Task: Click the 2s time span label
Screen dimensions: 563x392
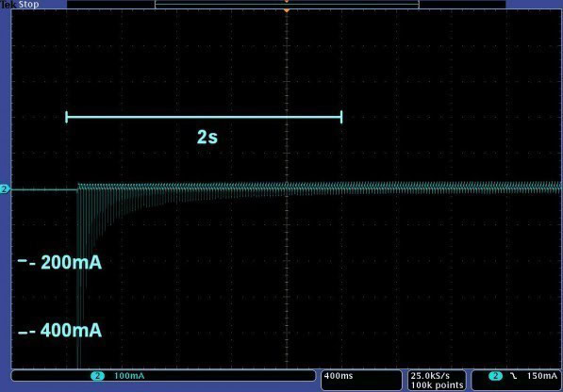Action: point(207,137)
